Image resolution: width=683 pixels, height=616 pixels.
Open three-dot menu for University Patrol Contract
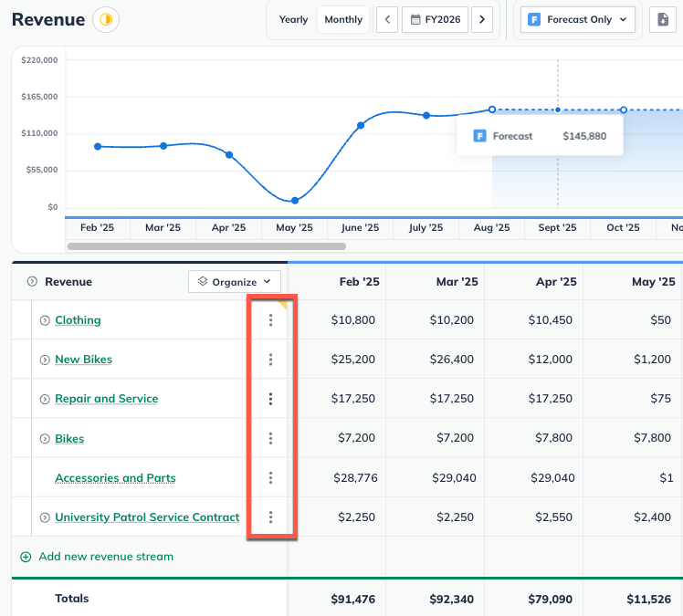[x=270, y=517]
